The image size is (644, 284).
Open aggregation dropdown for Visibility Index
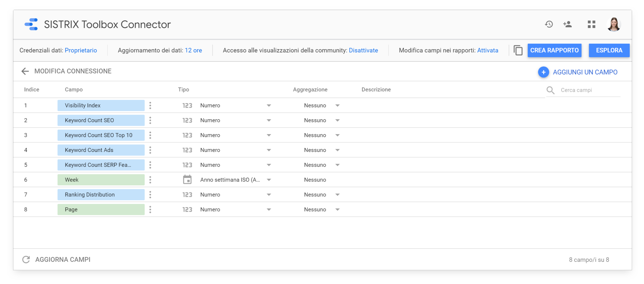(337, 105)
